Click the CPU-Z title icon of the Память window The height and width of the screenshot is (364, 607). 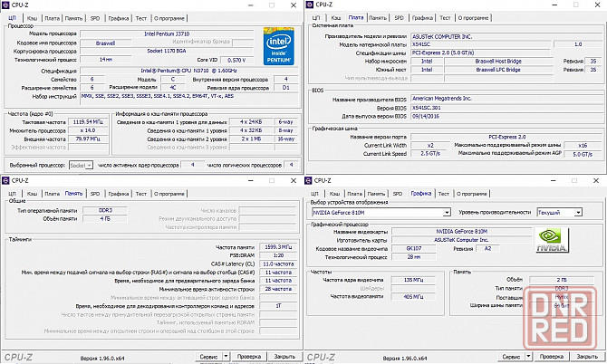pyautogui.click(x=5, y=181)
